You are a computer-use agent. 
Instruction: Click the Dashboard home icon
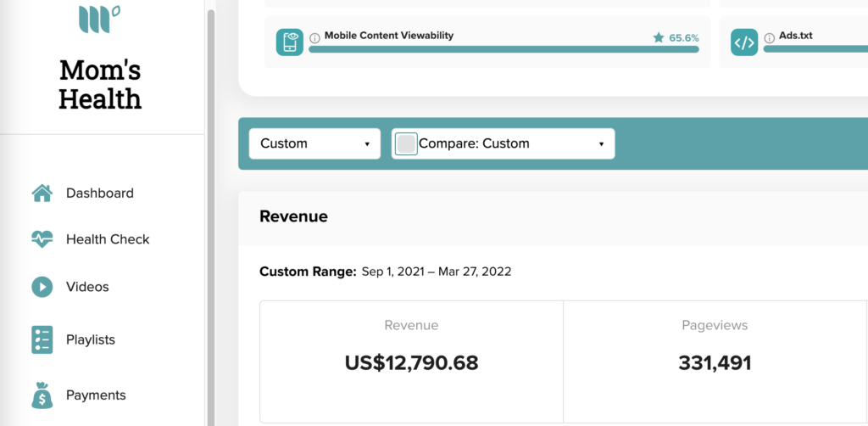[x=42, y=193]
